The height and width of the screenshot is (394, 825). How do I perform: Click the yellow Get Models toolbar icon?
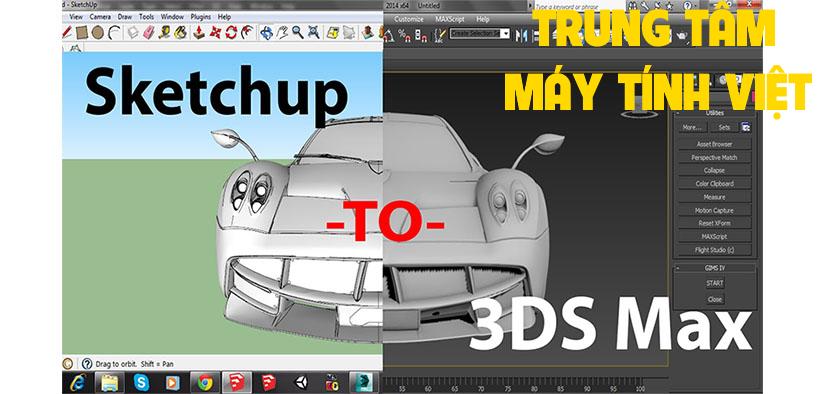point(333,33)
